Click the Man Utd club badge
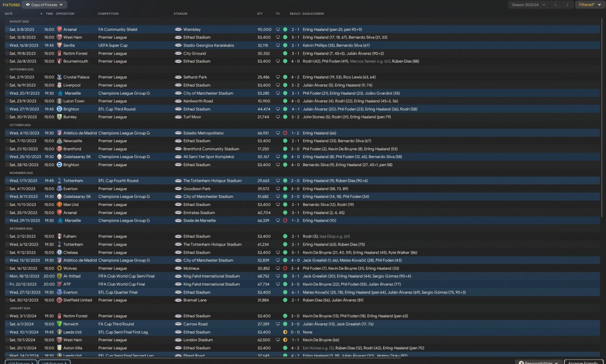Screen dimensions: 606x364 click(x=59, y=204)
